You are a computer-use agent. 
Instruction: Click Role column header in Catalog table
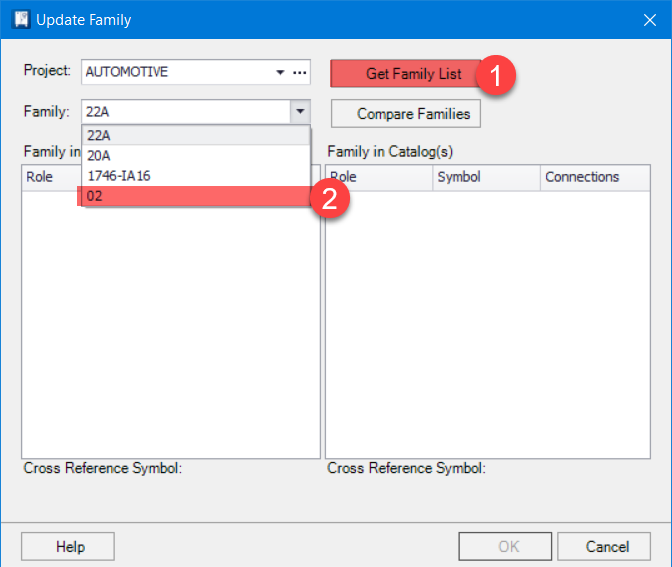(379, 177)
